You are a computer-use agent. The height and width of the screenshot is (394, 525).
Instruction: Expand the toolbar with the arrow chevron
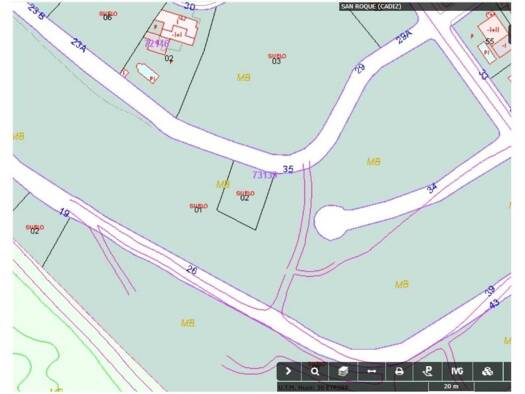(x=289, y=371)
